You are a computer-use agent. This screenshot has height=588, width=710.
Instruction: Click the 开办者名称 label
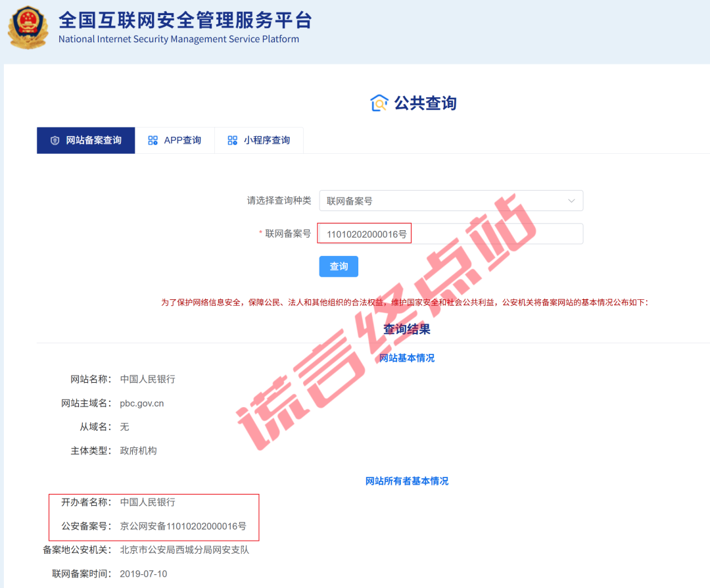(x=86, y=502)
